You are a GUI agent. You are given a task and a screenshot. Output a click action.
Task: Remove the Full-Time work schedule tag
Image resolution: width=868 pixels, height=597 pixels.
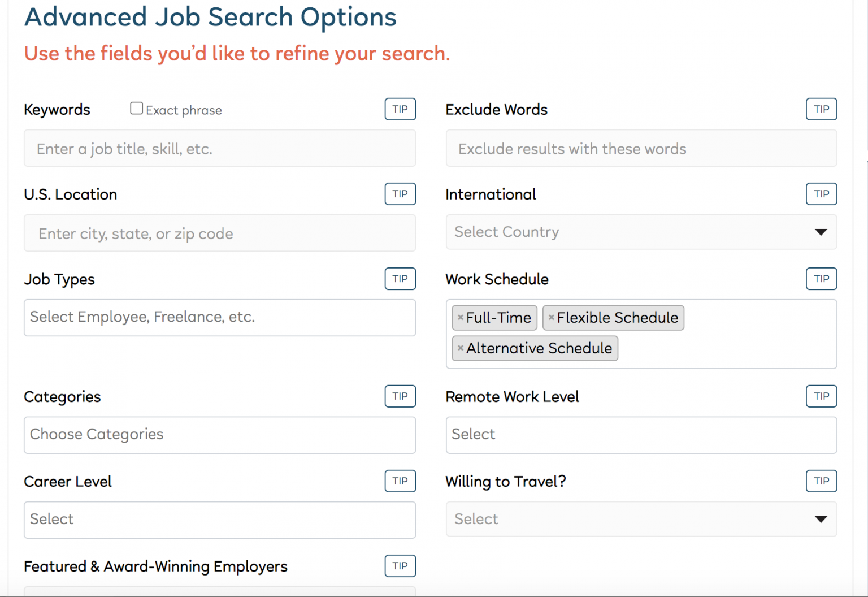click(460, 317)
